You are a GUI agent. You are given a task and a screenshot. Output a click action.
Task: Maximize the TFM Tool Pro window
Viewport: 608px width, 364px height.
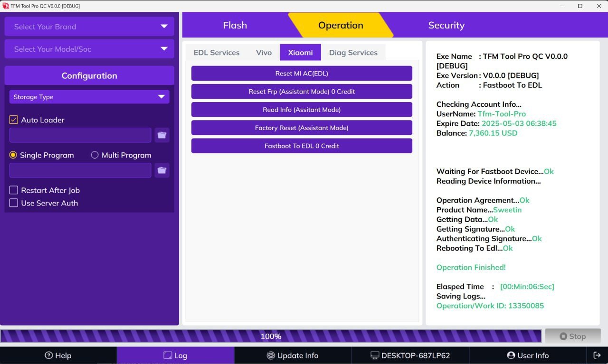click(580, 6)
